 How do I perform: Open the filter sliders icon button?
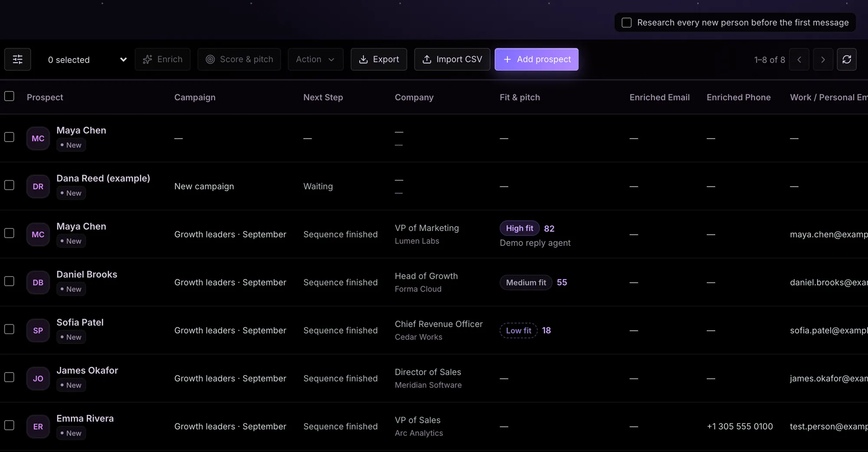17,59
